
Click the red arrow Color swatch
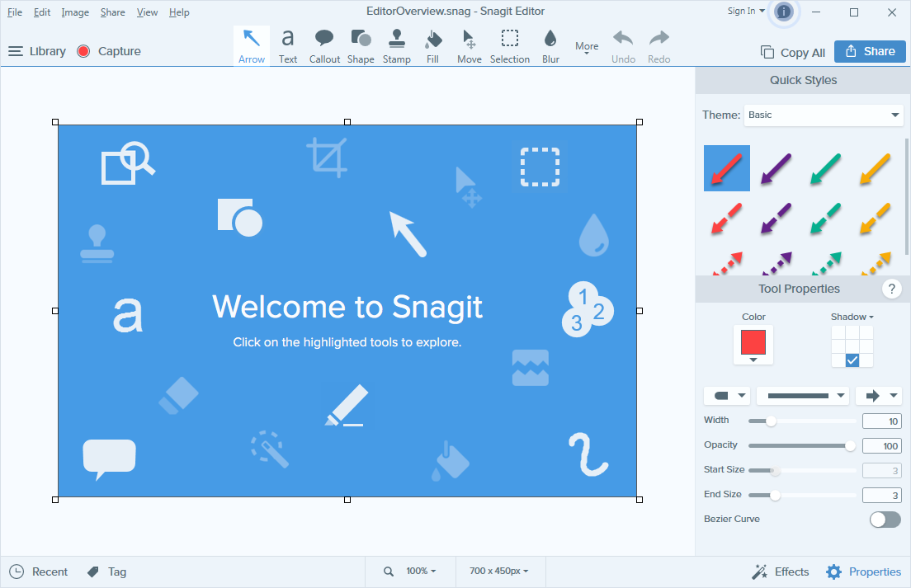point(753,342)
